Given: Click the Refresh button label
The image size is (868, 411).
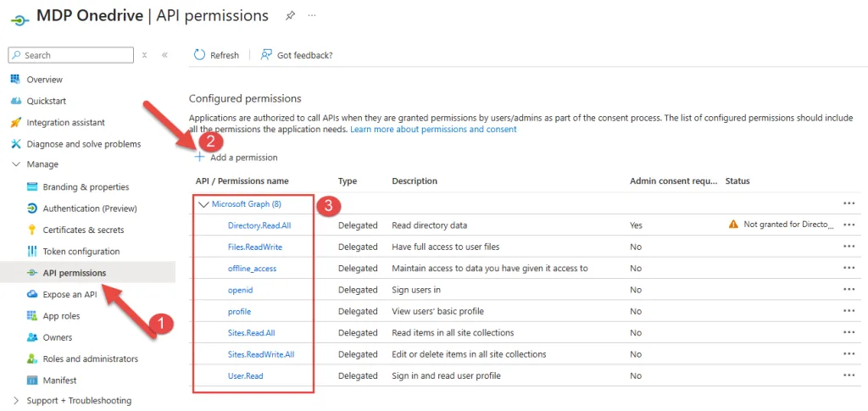Looking at the screenshot, I should point(225,55).
